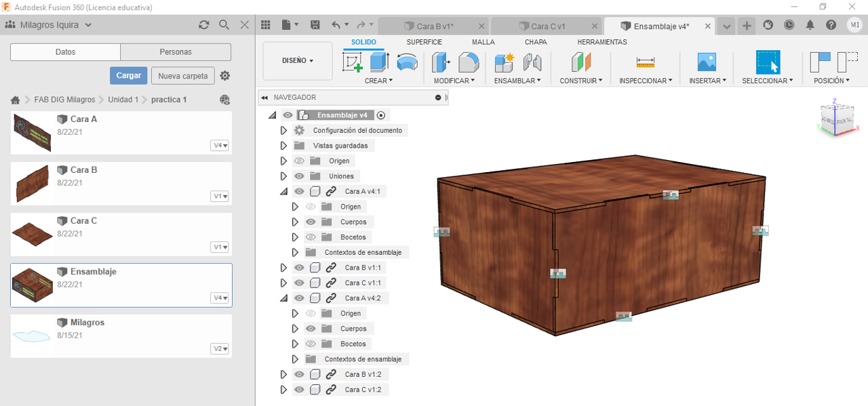The width and height of the screenshot is (868, 406).
Task: Switch to the Cara B v1 document tab
Action: click(x=434, y=26)
